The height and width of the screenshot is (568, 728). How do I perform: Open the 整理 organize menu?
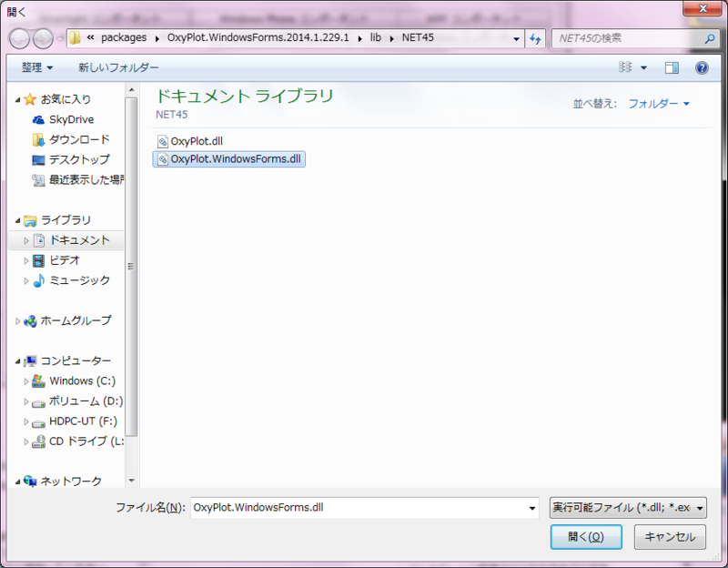click(37, 67)
